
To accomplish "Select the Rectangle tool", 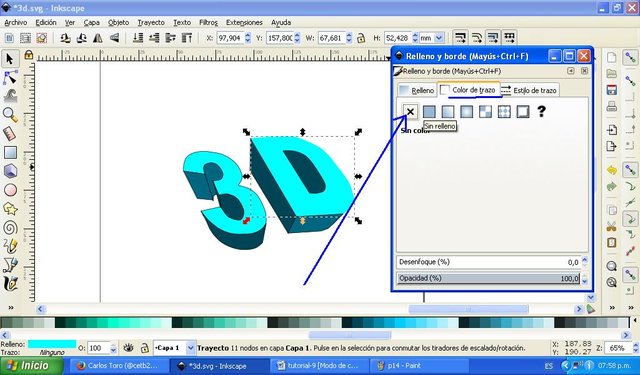I will [10, 153].
